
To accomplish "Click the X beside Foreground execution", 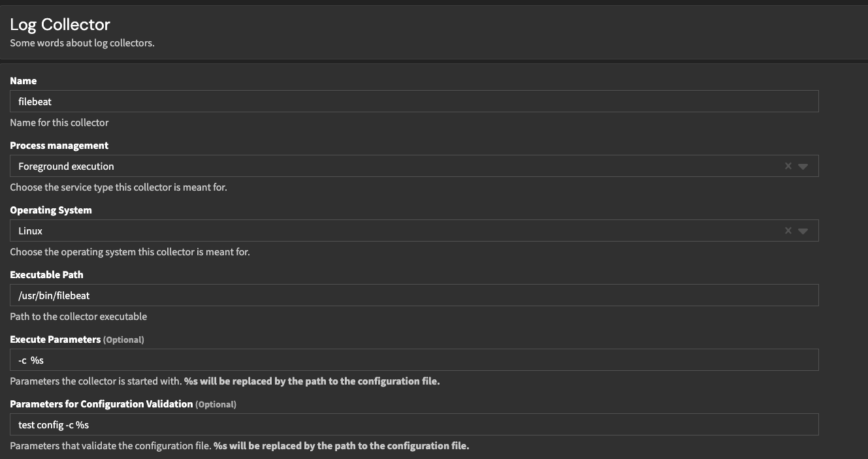I will [788, 165].
